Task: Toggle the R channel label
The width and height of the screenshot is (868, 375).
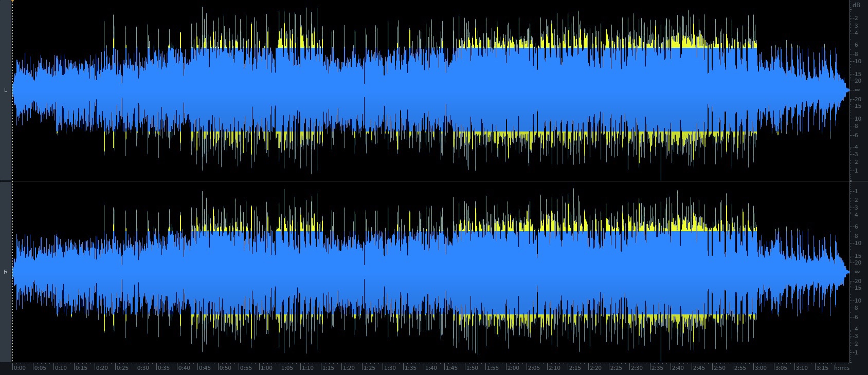Action: click(x=6, y=272)
